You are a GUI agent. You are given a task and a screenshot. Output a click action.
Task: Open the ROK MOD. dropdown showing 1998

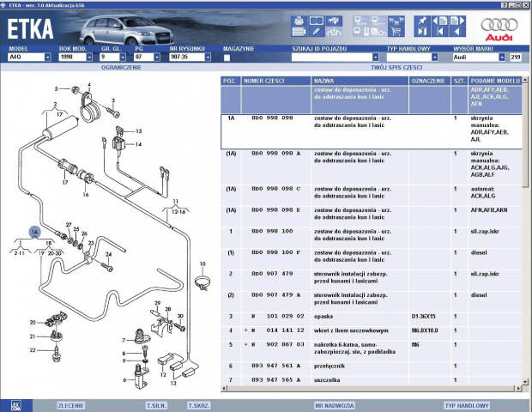tap(89, 58)
